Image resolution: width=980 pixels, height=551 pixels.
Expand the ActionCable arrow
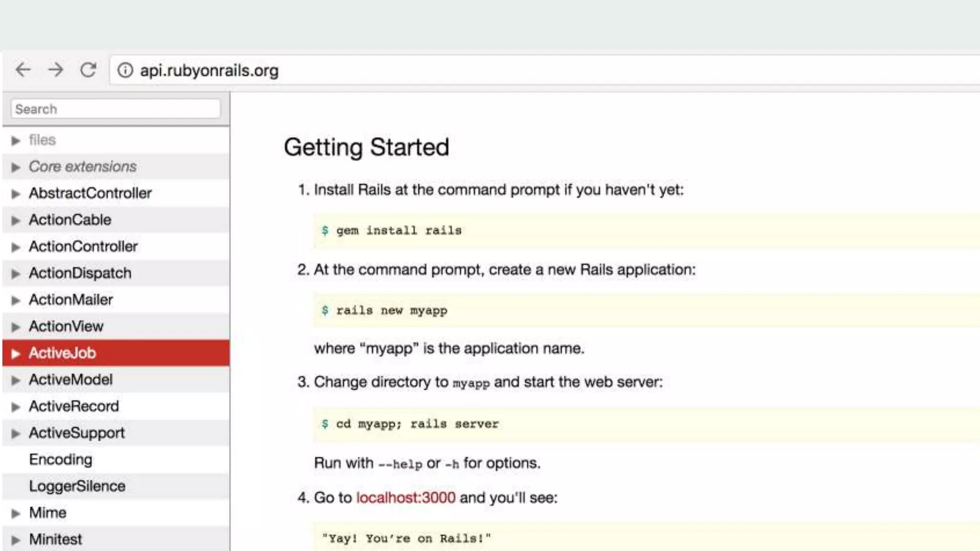(x=16, y=220)
